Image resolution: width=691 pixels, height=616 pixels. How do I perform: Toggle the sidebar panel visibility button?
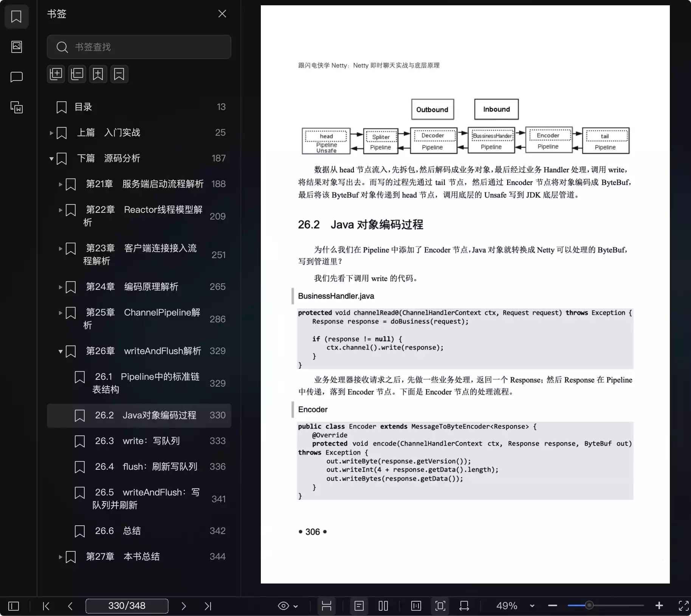pyautogui.click(x=14, y=606)
